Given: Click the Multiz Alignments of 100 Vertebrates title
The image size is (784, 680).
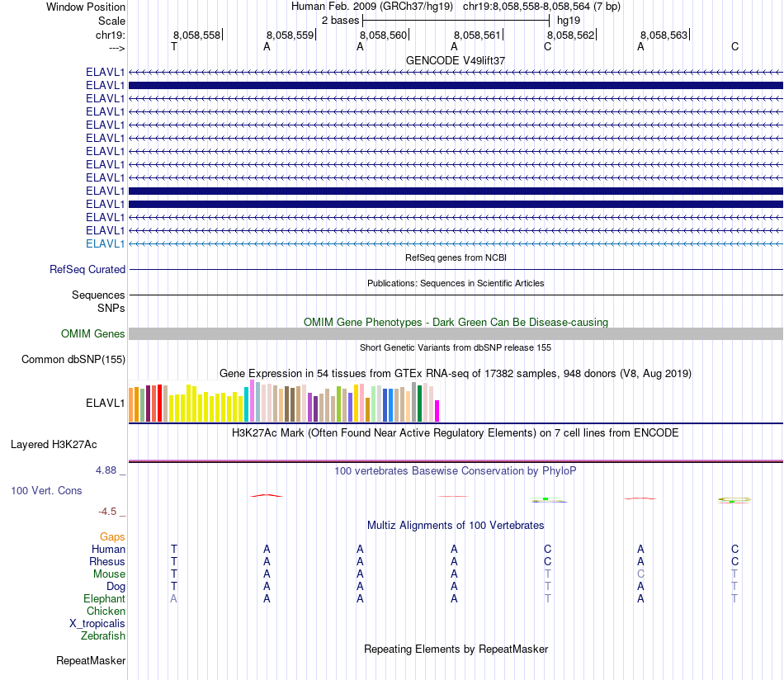Looking at the screenshot, I should click(x=456, y=526).
